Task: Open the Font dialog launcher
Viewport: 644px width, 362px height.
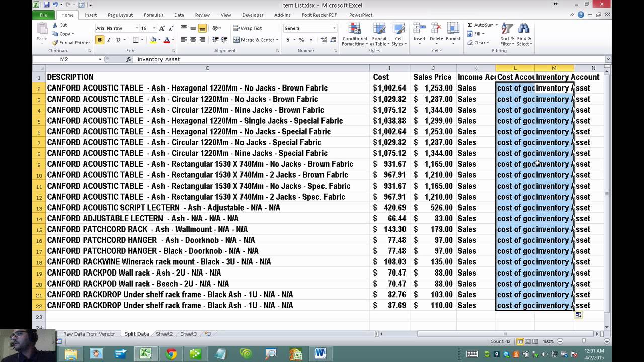Action: click(x=174, y=51)
